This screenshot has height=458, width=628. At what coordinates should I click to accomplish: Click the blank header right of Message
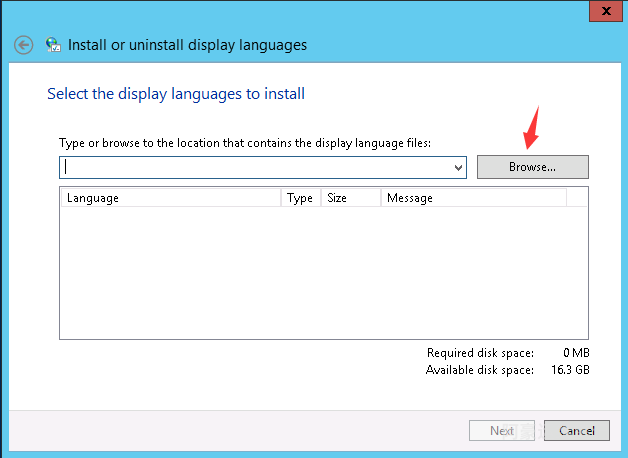coord(577,198)
